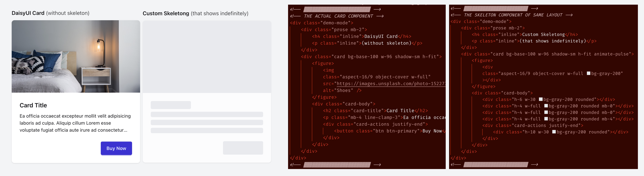Viewport: 644px width, 176px height.
Task: Click the Custom Skeletong heading
Action: pos(166,13)
